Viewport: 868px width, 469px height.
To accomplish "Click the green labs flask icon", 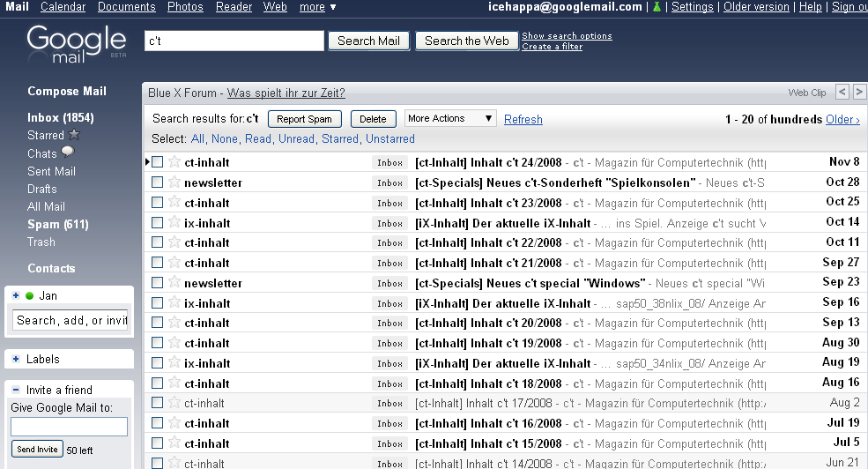I will click(656, 7).
